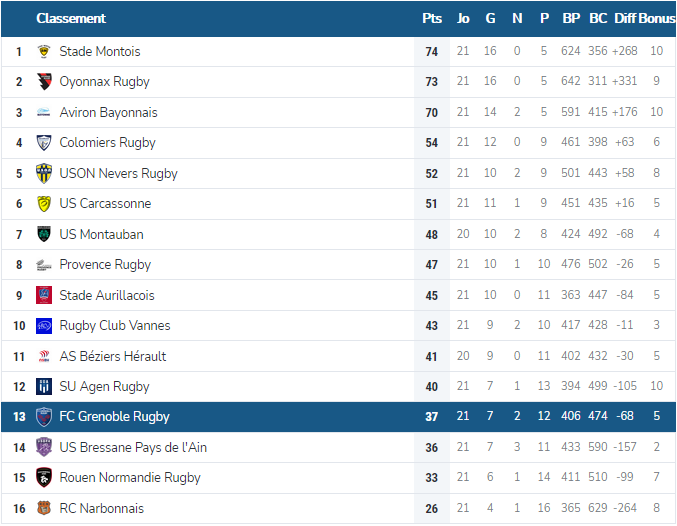Click the Aviron Bayonnais logo icon
This screenshot has height=526, width=677.
tap(44, 113)
